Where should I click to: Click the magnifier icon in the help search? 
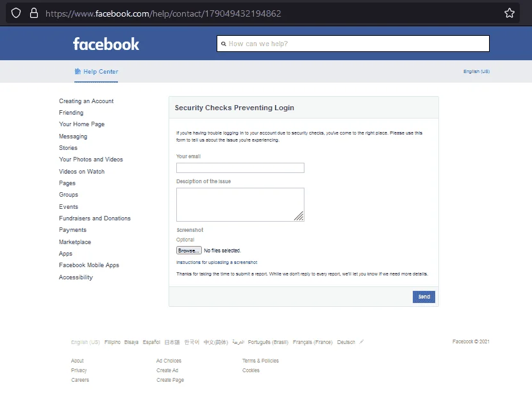click(224, 44)
